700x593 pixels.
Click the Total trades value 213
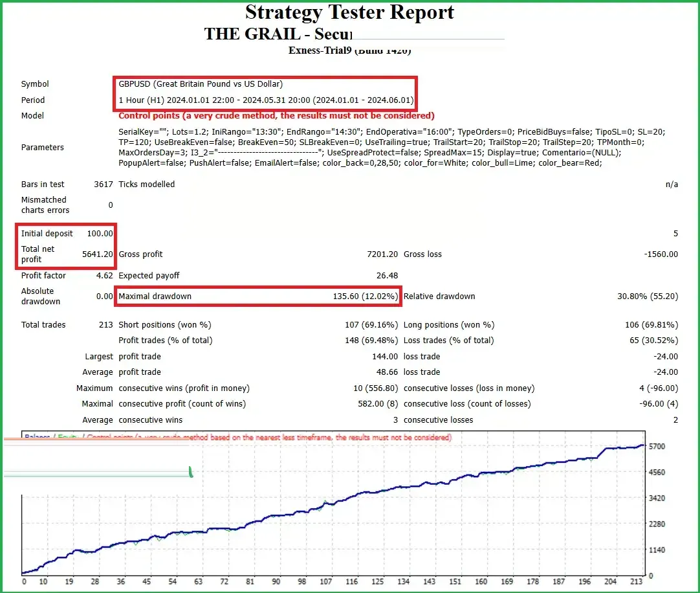click(106, 325)
